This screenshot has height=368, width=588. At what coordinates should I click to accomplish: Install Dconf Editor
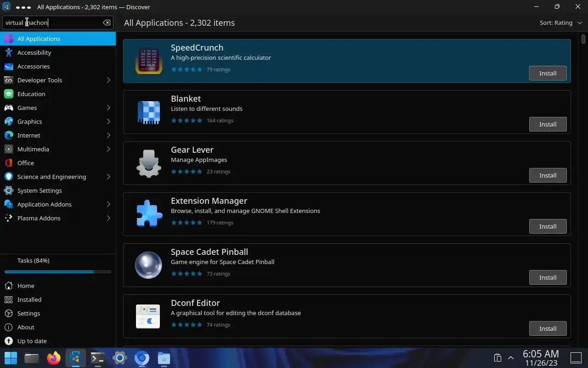[548, 328]
